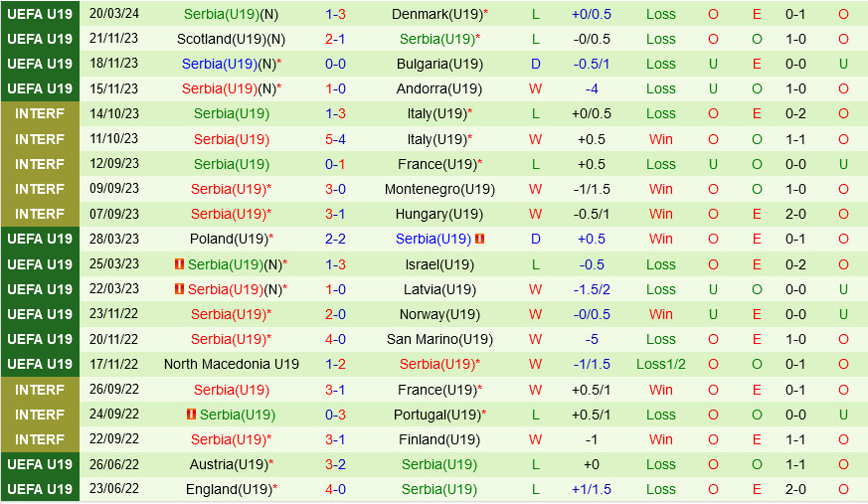Click red card icon beside Serbia in Israel match
The height and width of the screenshot is (504, 868).
180,264
